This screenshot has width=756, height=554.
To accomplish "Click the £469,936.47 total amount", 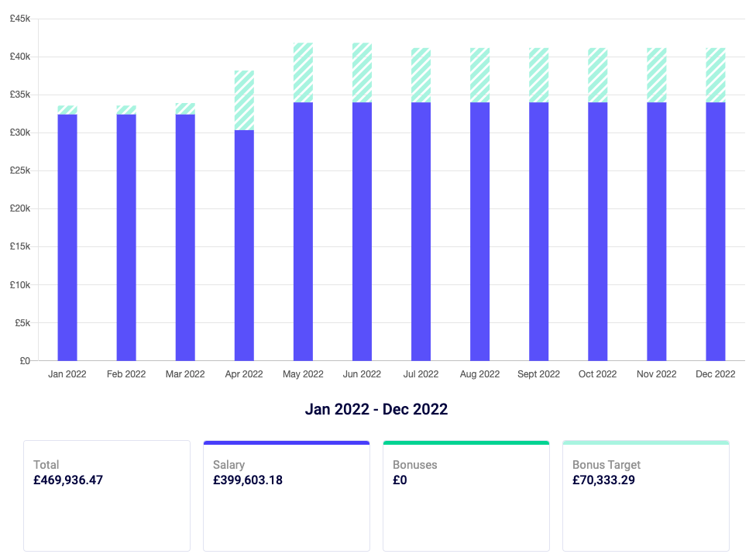I will point(68,480).
